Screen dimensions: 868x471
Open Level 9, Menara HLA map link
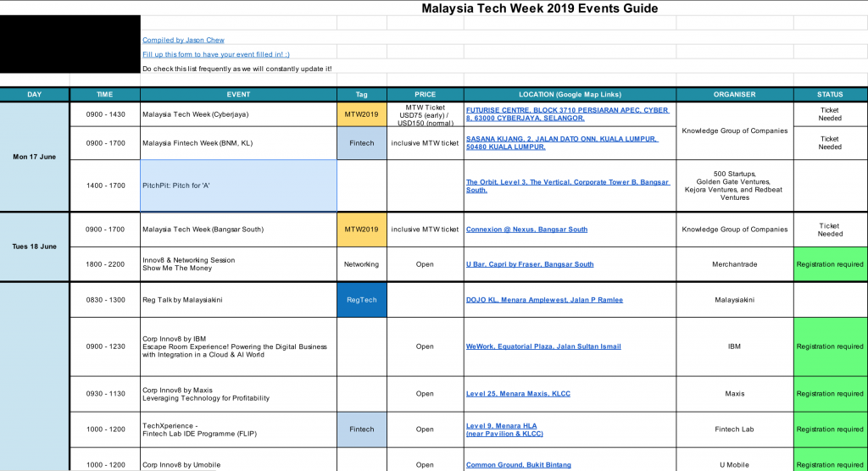click(x=504, y=429)
